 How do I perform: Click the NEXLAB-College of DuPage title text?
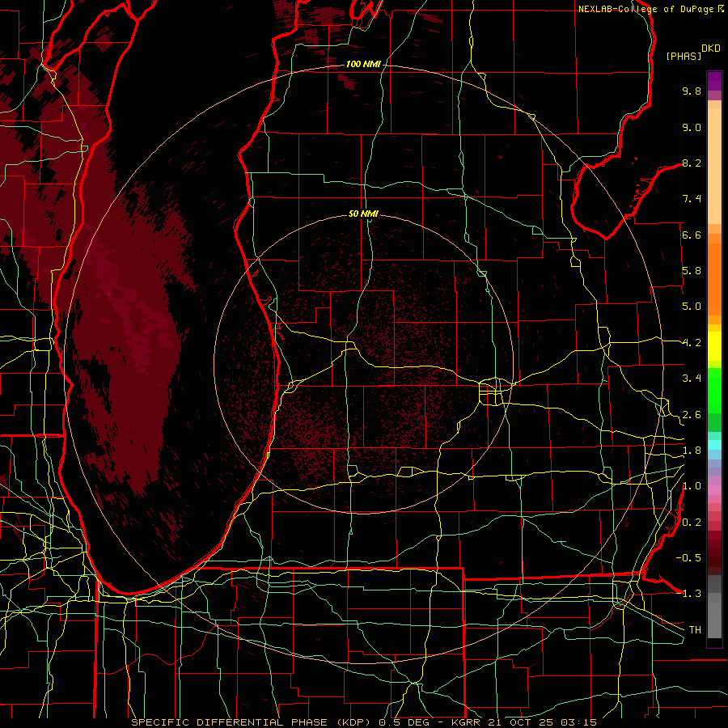point(646,9)
